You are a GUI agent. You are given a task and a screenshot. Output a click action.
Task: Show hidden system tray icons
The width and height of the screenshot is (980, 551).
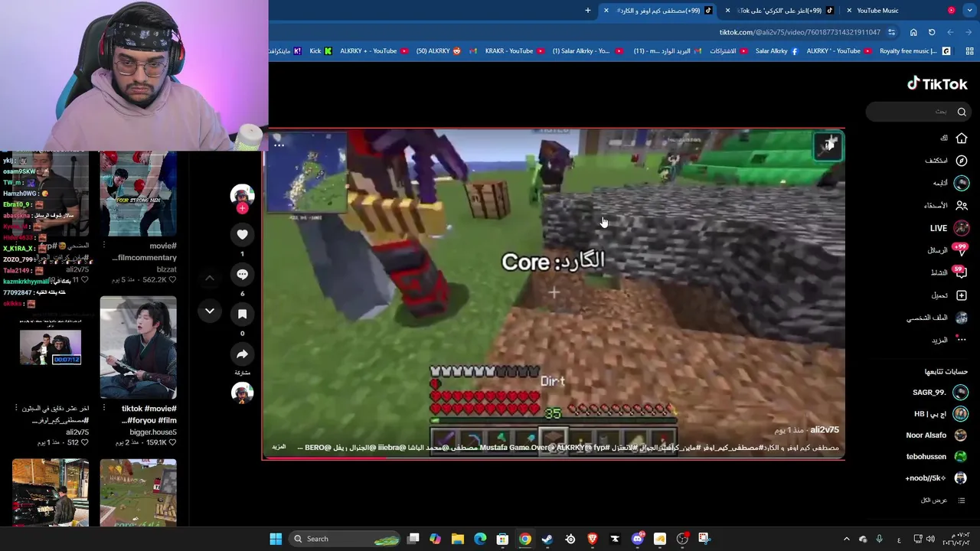(847, 539)
